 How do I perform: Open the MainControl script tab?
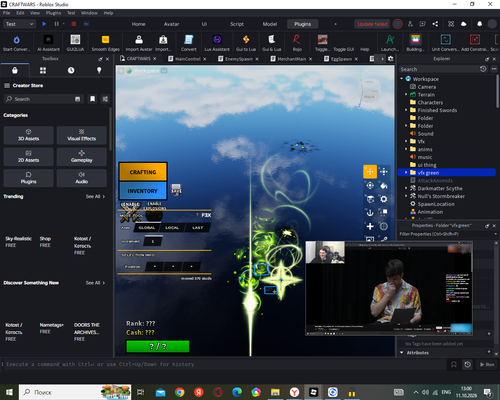pos(188,59)
